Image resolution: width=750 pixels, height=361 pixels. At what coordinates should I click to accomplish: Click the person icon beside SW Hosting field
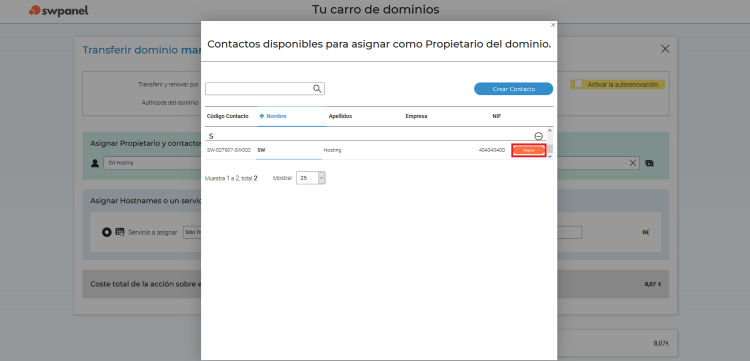coord(95,163)
